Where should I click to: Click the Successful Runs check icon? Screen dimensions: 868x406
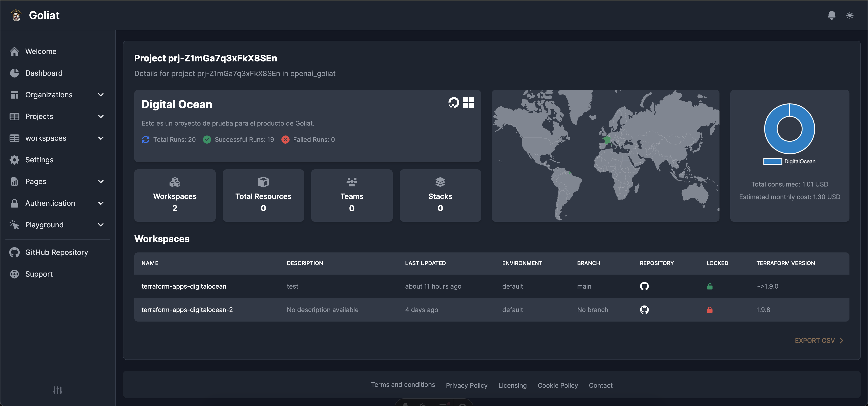pyautogui.click(x=207, y=139)
